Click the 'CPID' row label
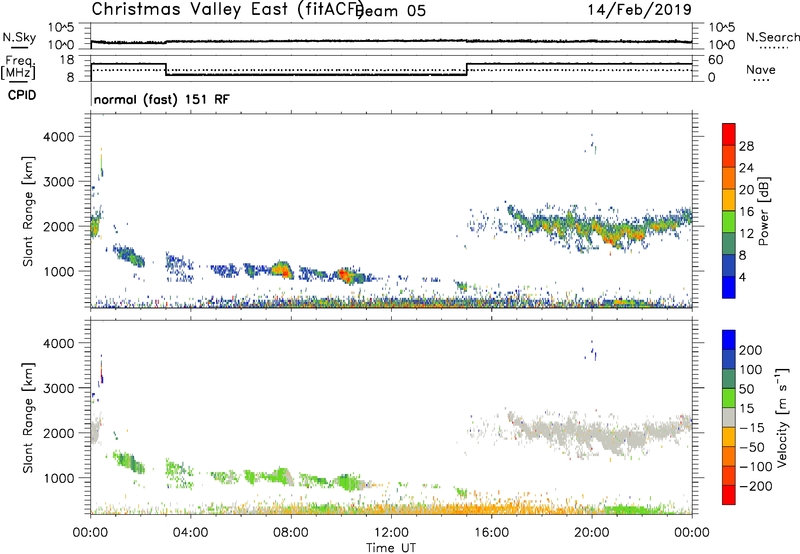800x554 pixels. [22, 95]
